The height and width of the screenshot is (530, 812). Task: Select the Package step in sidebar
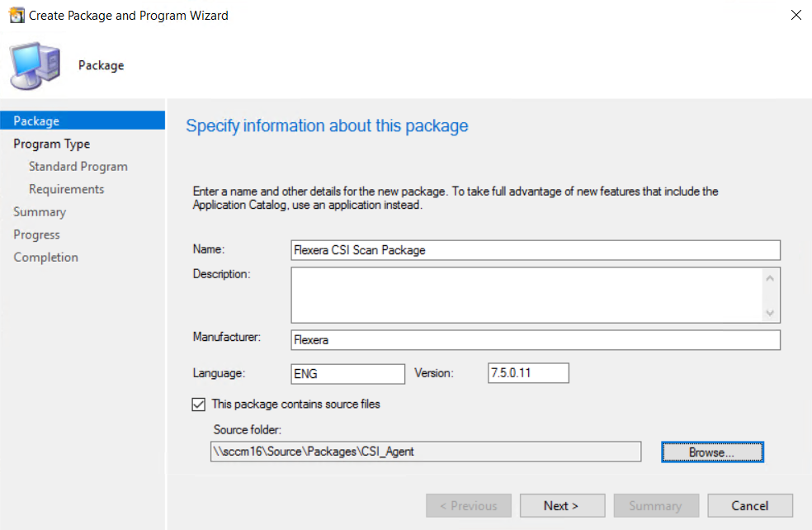coord(83,121)
